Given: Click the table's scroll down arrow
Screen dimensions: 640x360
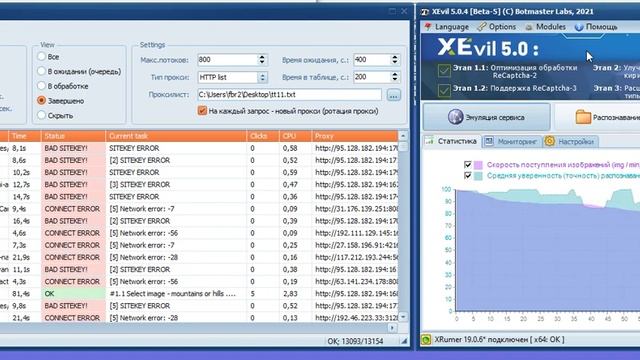Looking at the screenshot, I should coord(403,317).
